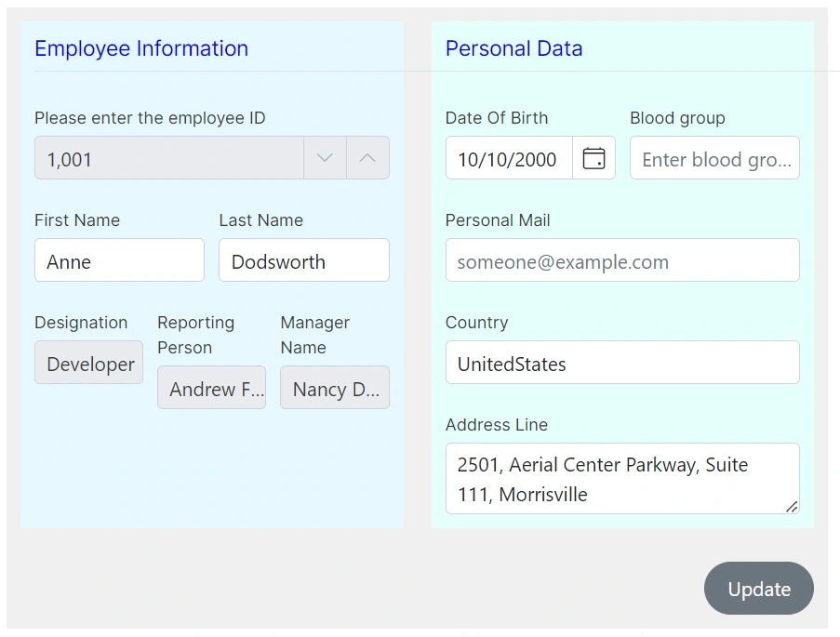This screenshot has height=637, width=840.
Task: Click the Manager Name field Nancy D...
Action: pyautogui.click(x=335, y=388)
